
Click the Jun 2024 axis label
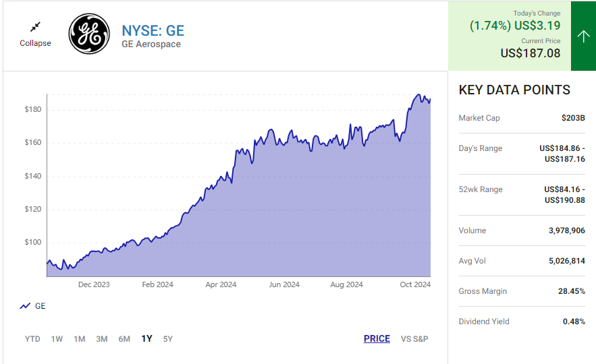click(284, 284)
